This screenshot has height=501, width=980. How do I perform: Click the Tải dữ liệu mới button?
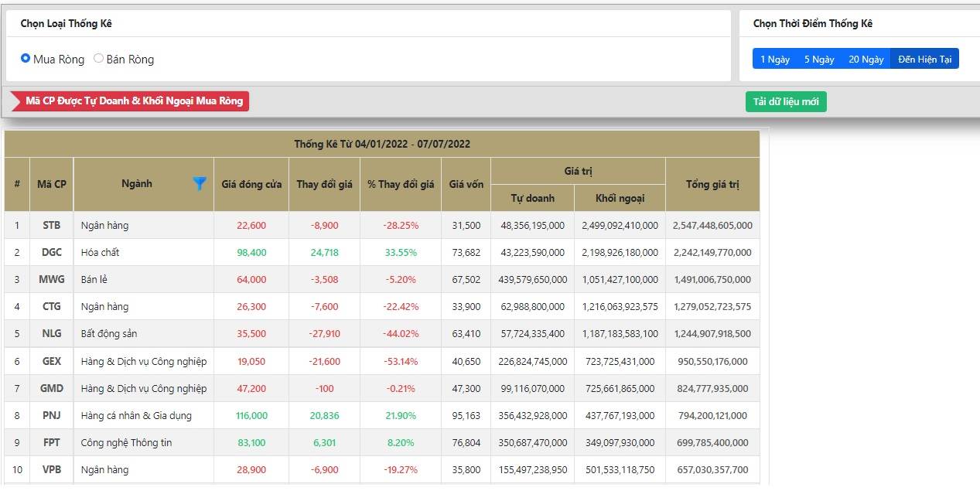point(786,102)
